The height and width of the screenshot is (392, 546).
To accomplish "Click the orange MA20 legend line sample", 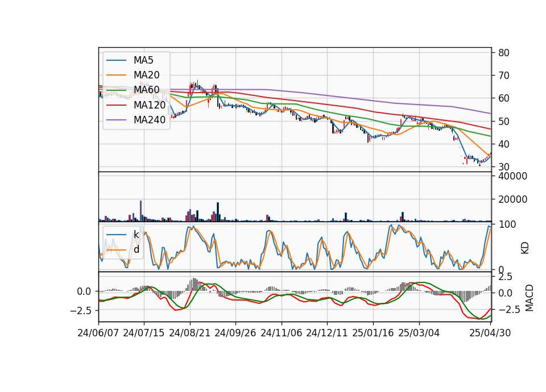I will pyautogui.click(x=116, y=75).
